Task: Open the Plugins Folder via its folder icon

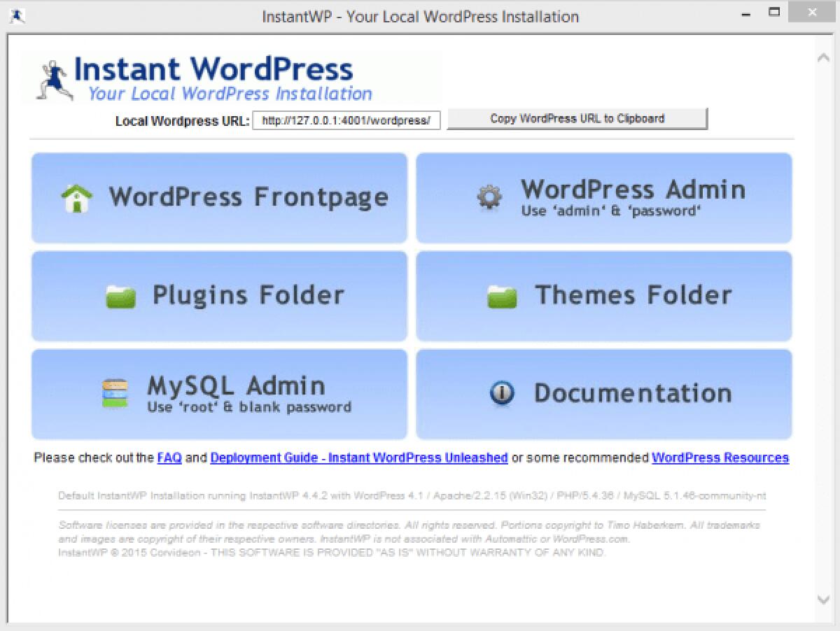Action: (120, 296)
